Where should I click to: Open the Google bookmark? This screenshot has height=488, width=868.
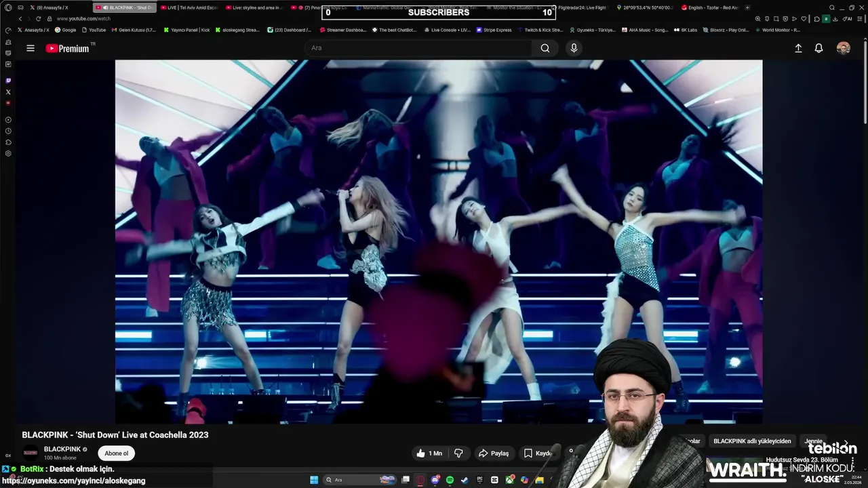pos(66,30)
